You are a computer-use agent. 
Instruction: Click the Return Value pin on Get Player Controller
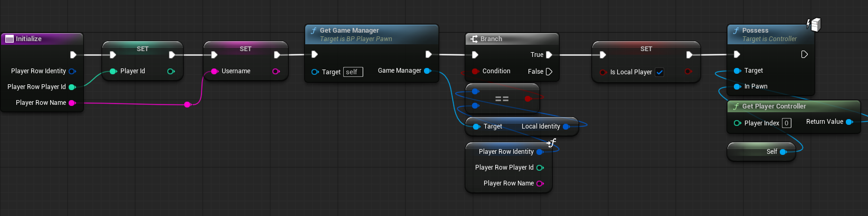(x=849, y=122)
